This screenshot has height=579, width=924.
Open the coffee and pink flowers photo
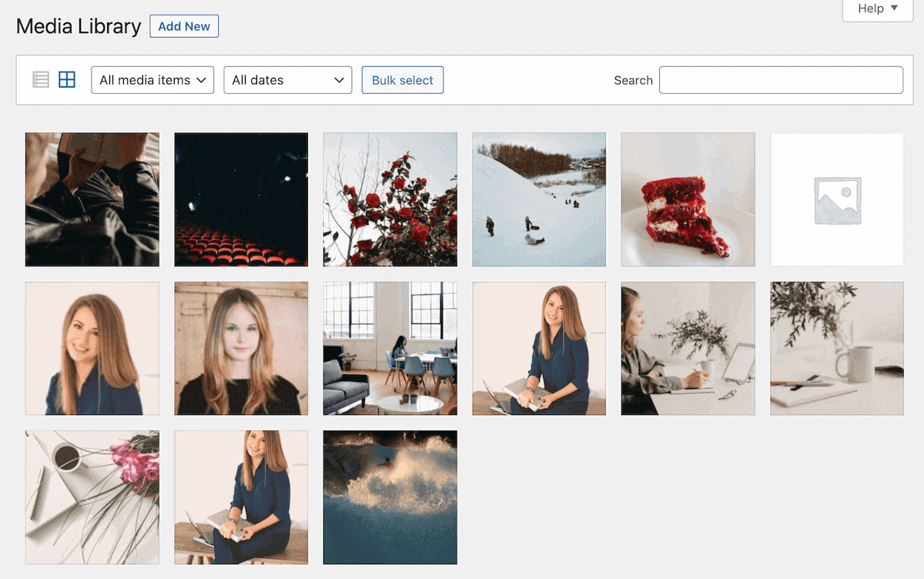click(92, 497)
